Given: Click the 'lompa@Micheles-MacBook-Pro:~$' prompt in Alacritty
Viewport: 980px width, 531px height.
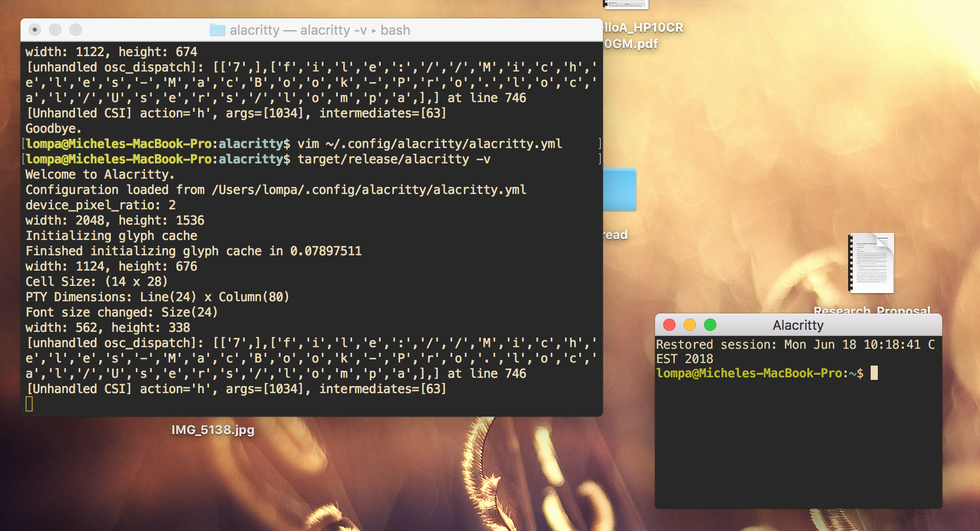Looking at the screenshot, I should [760, 373].
